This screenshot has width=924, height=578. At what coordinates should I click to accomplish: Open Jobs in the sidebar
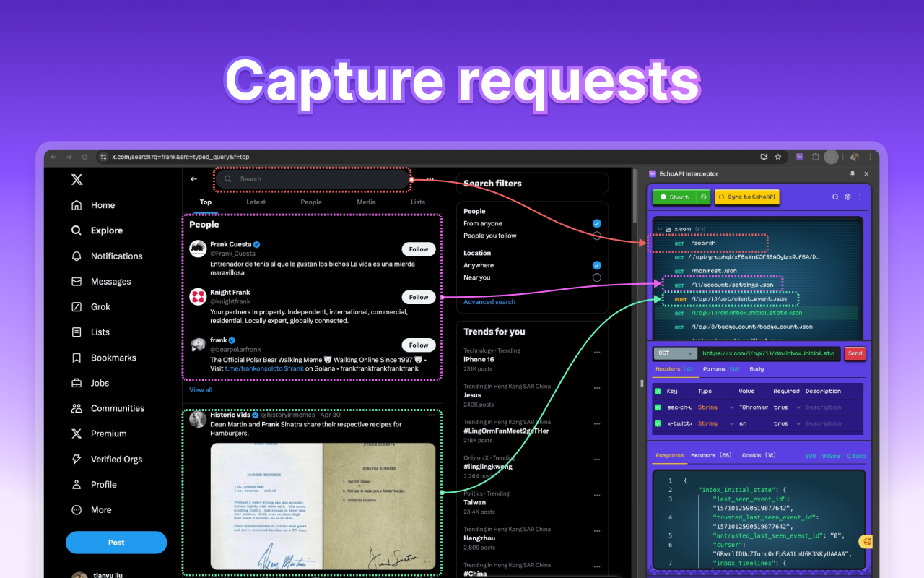[90, 383]
